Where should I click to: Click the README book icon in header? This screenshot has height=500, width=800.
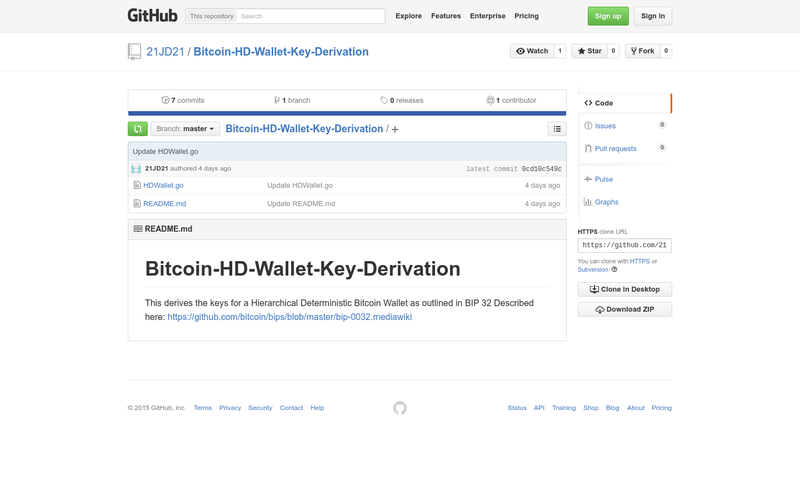[138, 229]
